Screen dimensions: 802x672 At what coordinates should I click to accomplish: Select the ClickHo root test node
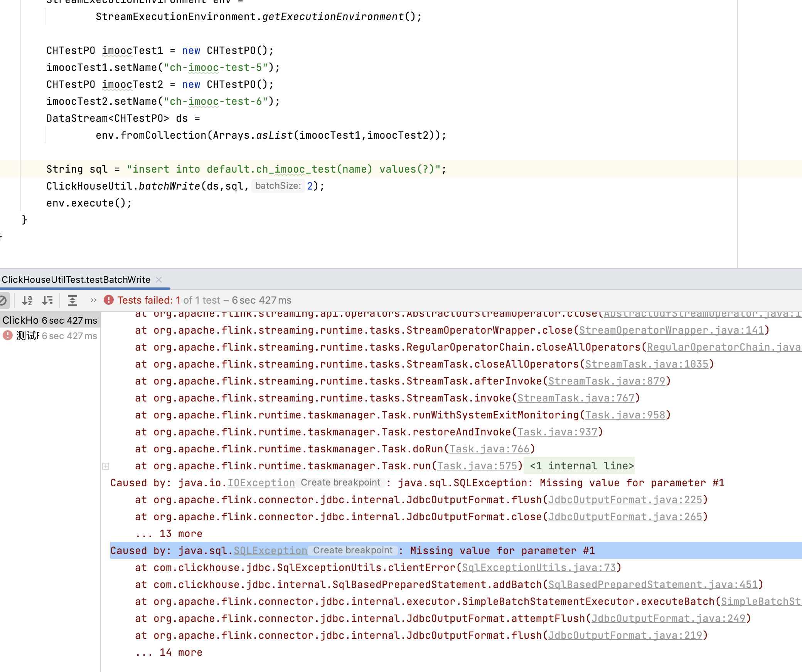pos(50,320)
